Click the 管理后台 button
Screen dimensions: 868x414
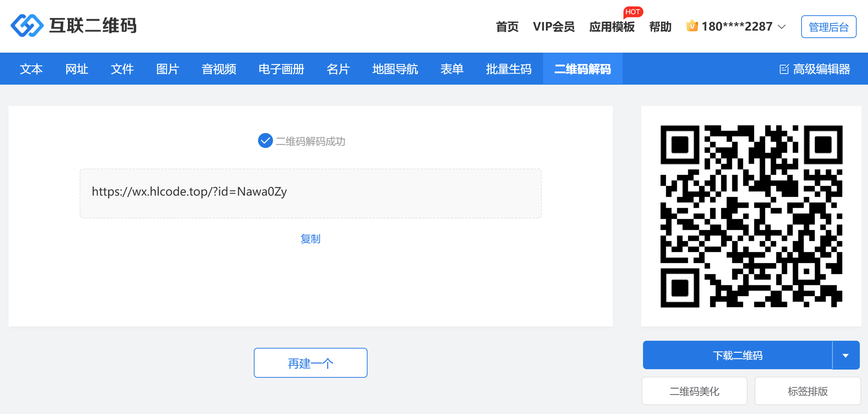[x=829, y=27]
